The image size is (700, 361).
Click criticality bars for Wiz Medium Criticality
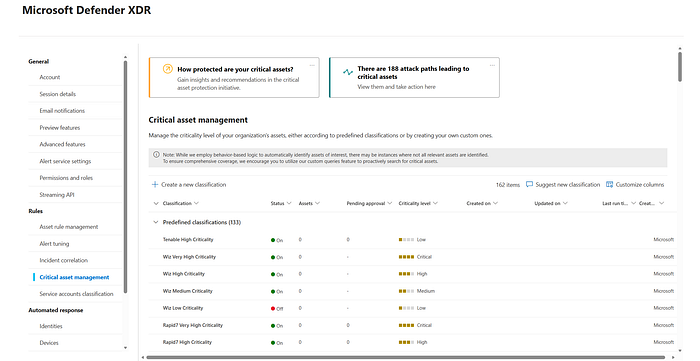(406, 291)
